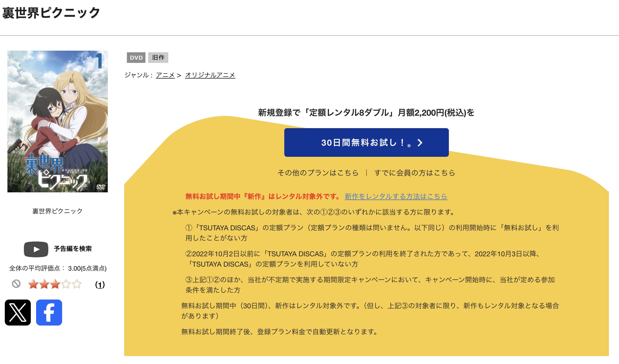Open the アニメ genre link
This screenshot has width=619, height=364.
click(x=165, y=75)
